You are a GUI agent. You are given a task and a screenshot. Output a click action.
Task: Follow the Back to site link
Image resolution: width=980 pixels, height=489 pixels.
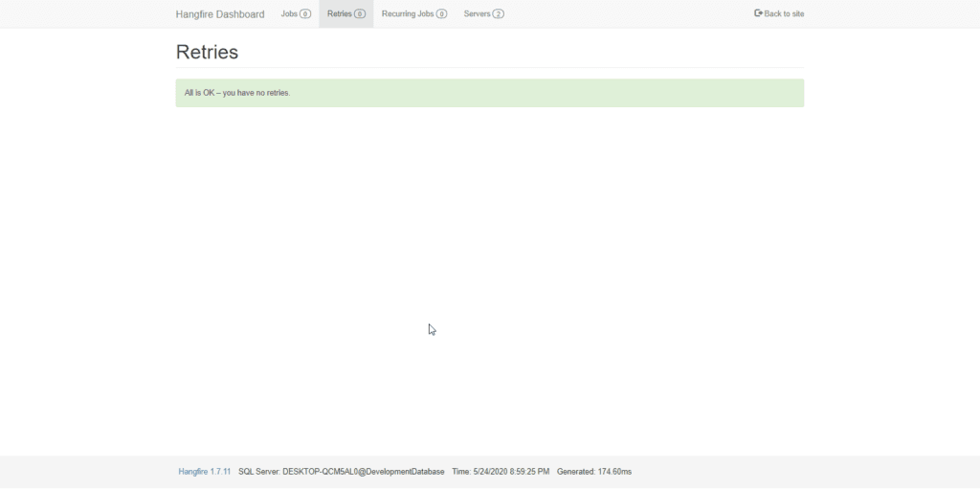pyautogui.click(x=779, y=13)
